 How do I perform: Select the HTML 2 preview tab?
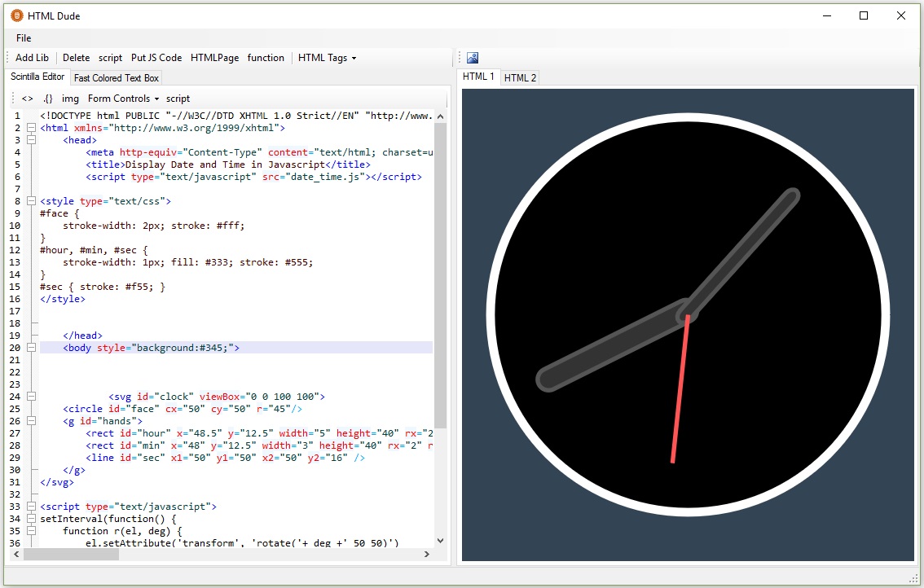[521, 77]
